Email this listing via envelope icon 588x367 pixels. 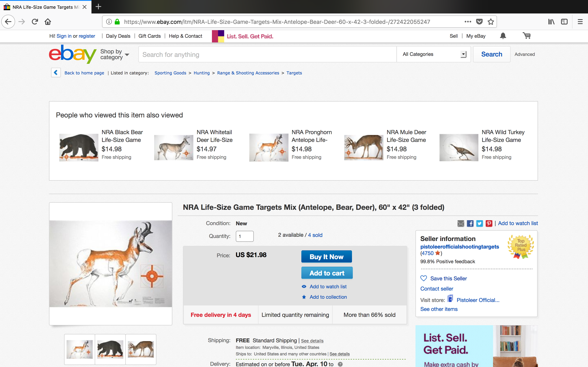pos(461,223)
